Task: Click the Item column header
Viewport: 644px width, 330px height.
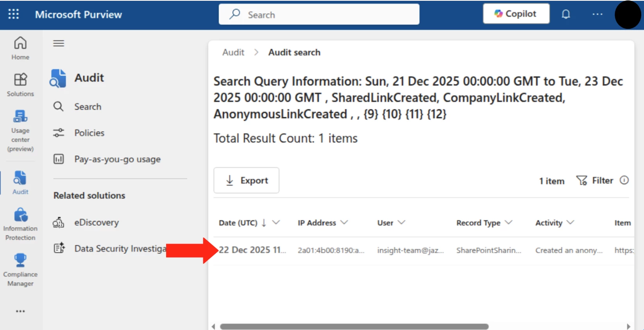Action: click(x=622, y=223)
